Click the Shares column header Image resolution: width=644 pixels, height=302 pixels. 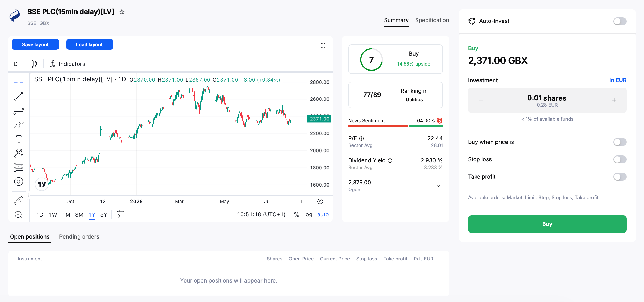click(274, 259)
